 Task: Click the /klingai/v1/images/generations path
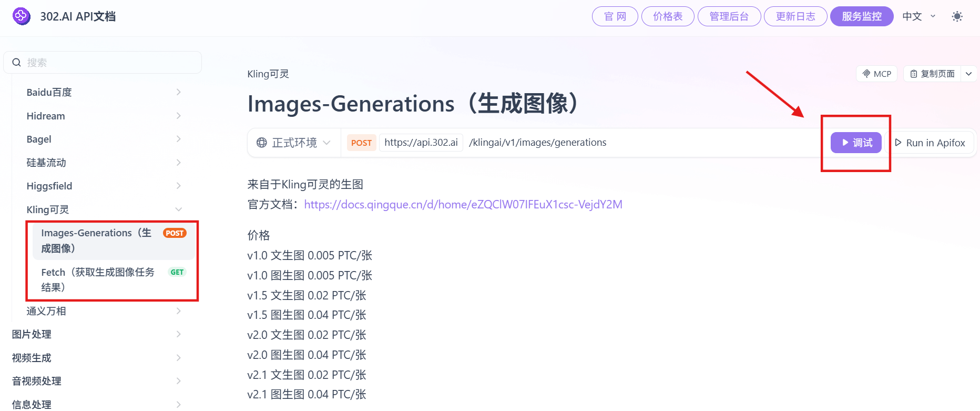click(538, 143)
